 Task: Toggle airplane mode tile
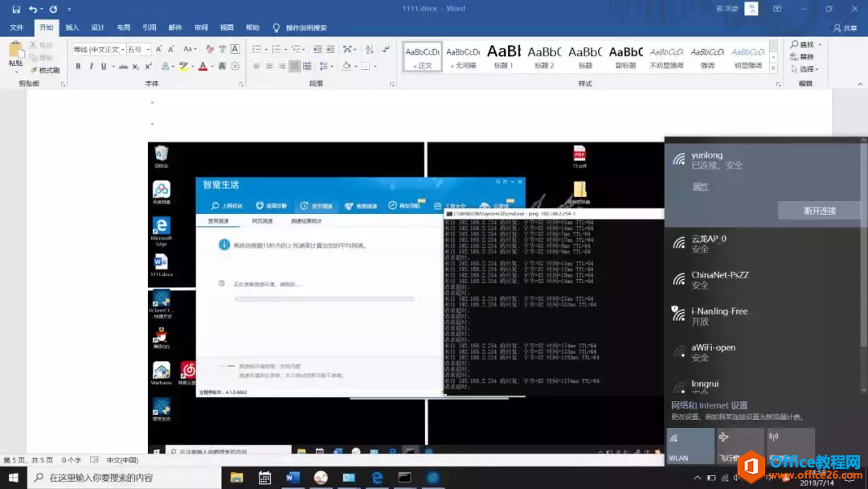(740, 446)
